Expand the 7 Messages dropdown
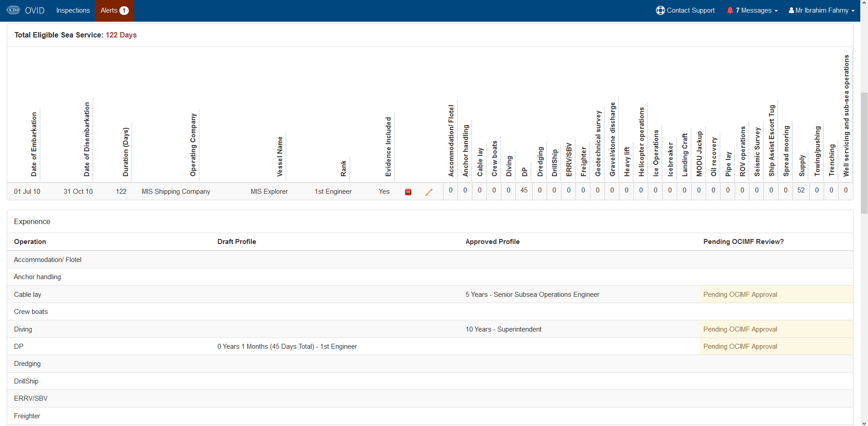 click(x=752, y=10)
